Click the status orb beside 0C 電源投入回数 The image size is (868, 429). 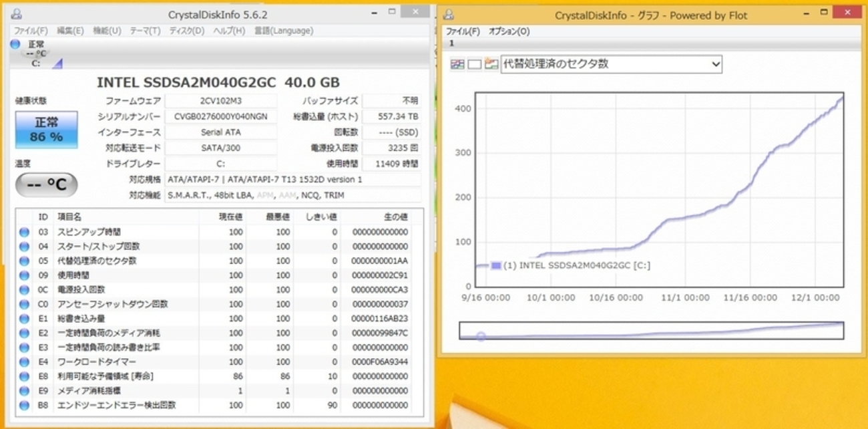pos(25,289)
